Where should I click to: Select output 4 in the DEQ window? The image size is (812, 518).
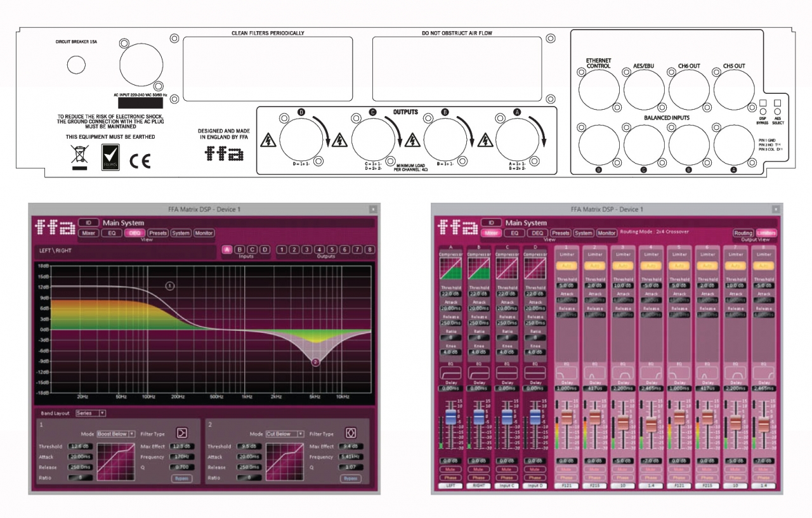pos(319,250)
